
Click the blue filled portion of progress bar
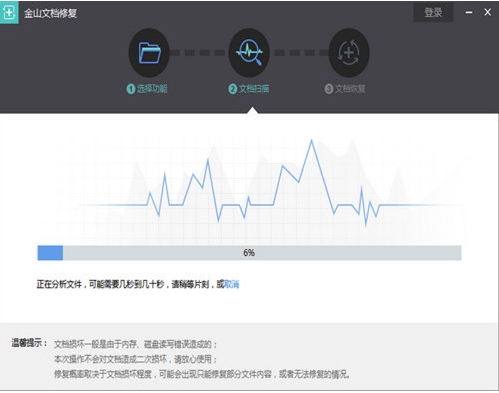[50, 253]
